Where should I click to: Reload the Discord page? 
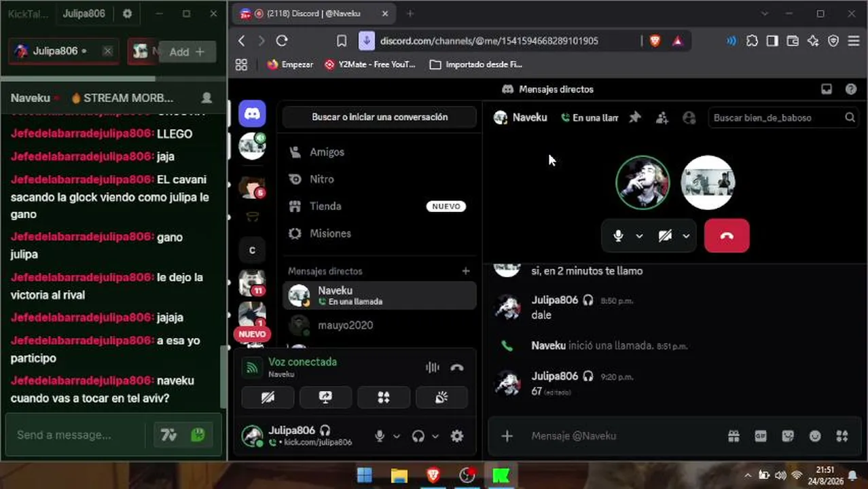282,41
